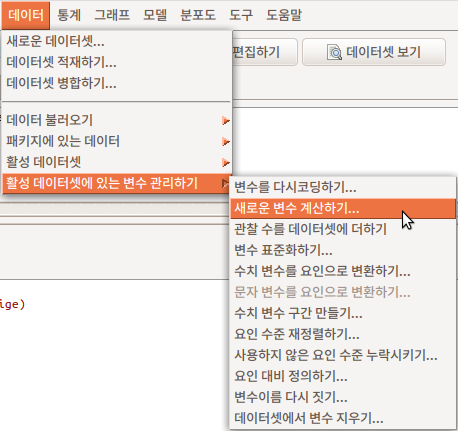Select 요인 대비 정의하기...
Viewport: 458px width, 431px height.
point(343,376)
